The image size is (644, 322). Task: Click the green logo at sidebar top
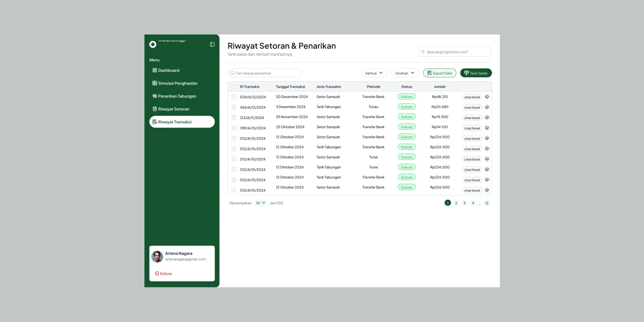tap(153, 44)
